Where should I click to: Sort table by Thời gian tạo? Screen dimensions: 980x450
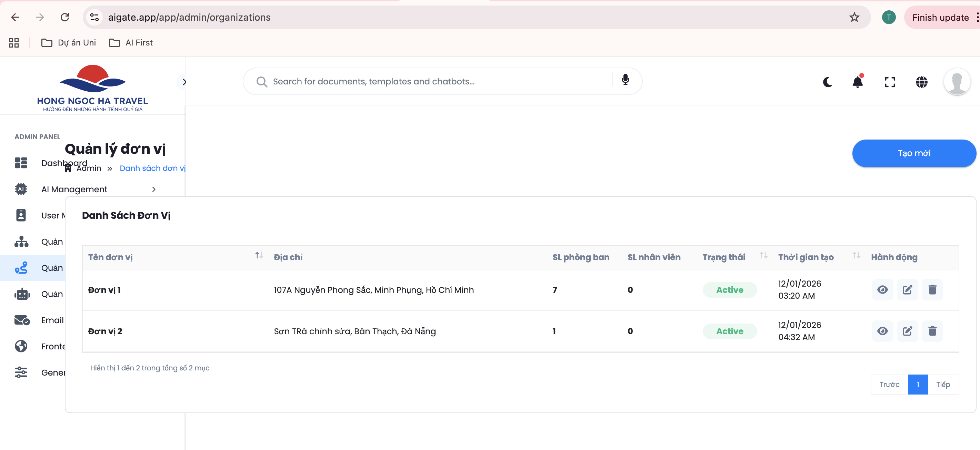pyautogui.click(x=856, y=255)
